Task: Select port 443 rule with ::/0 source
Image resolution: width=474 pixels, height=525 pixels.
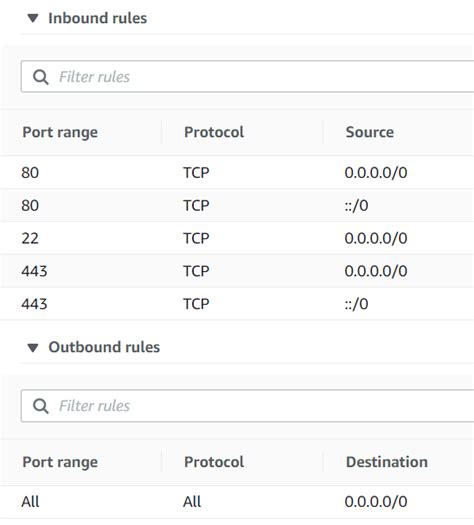Action: (237, 304)
